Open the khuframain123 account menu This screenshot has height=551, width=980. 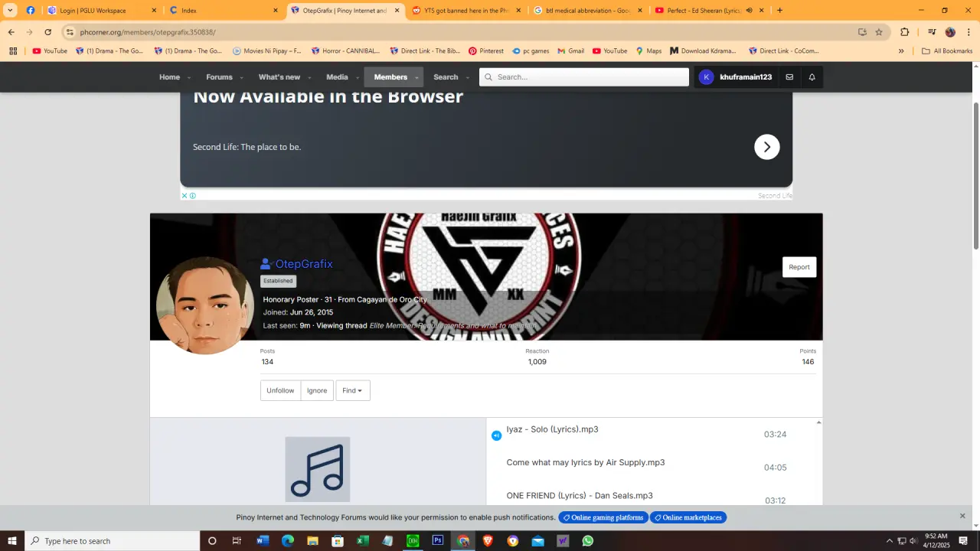[735, 77]
